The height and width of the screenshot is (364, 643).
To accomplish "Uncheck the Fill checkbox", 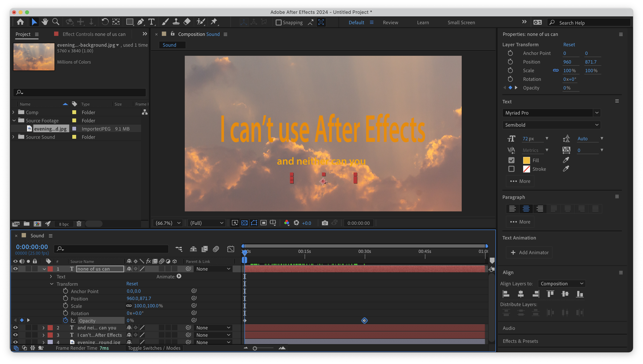I will click(x=511, y=160).
